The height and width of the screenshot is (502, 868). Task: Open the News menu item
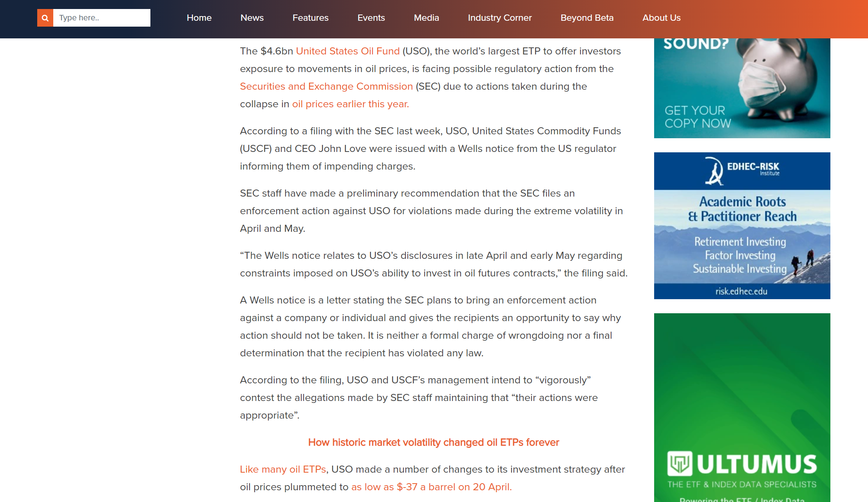[x=252, y=18]
